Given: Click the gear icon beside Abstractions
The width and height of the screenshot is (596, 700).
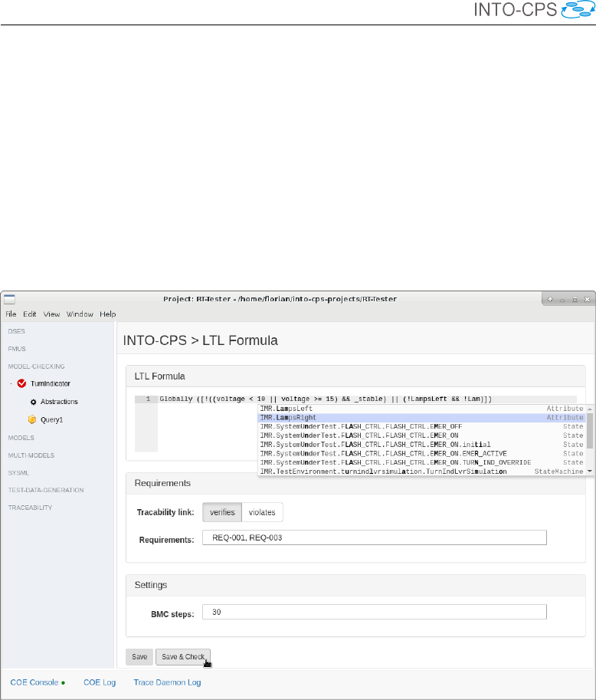Looking at the screenshot, I should (x=33, y=402).
